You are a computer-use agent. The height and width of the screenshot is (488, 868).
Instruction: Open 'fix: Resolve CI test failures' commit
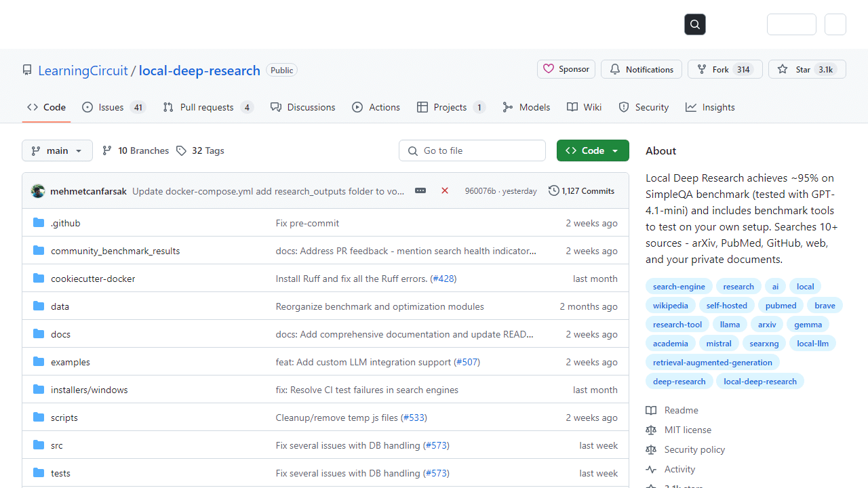tap(367, 390)
